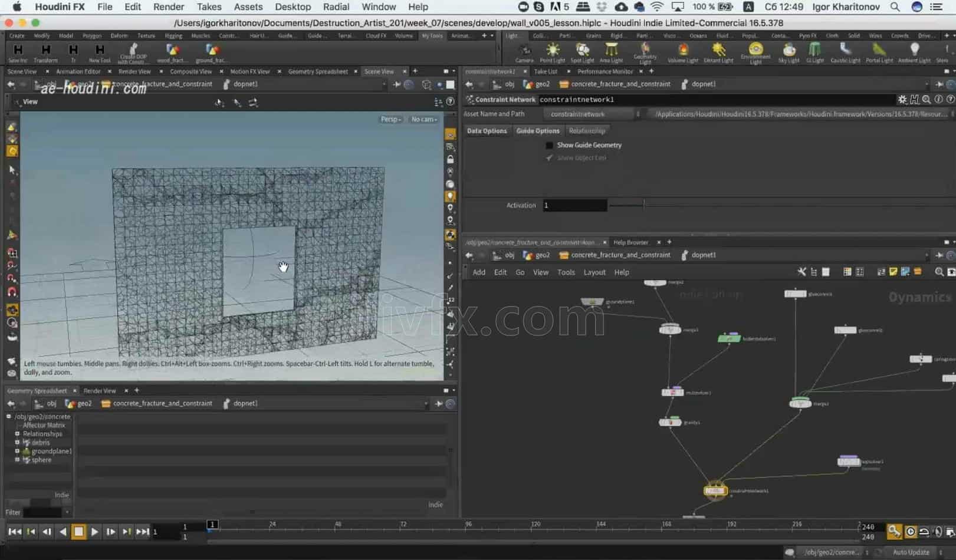Toggle the timeline realtime playback key icon
Viewport: 956px width, 560px height.
(894, 532)
